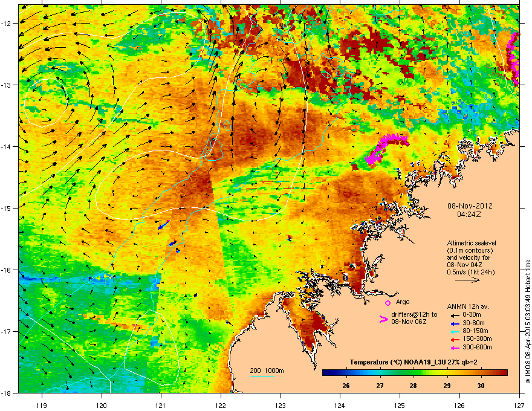
Task: Click the 0.5m/s velocity scale arrow
Action: [467, 280]
